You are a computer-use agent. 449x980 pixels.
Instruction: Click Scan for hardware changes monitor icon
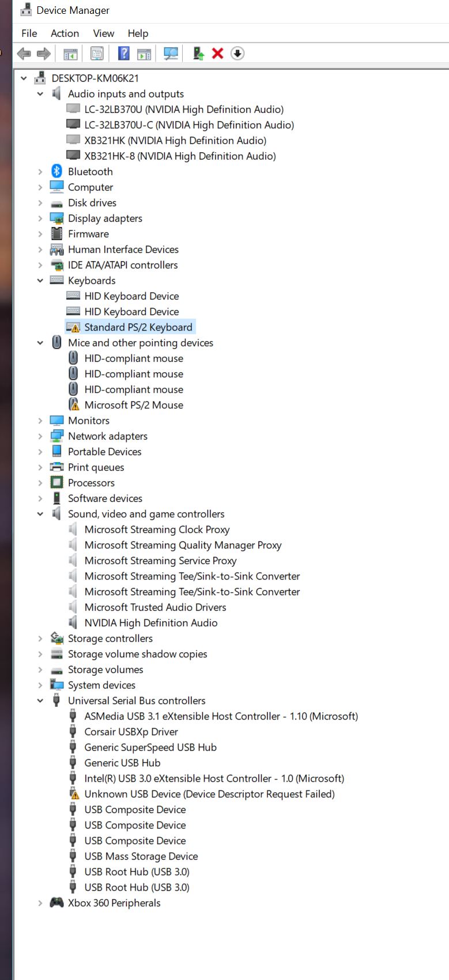pyautogui.click(x=171, y=54)
